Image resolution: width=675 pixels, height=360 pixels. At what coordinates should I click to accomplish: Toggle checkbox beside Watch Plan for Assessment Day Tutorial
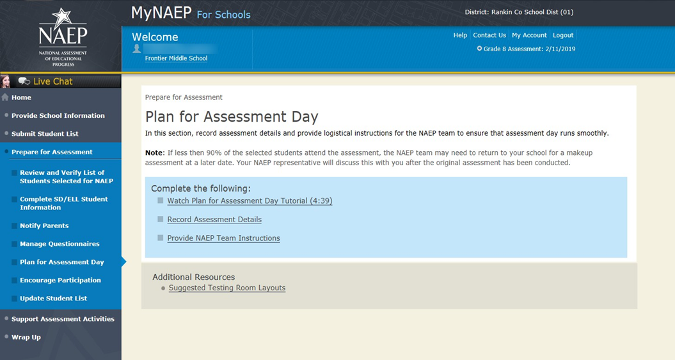160,200
